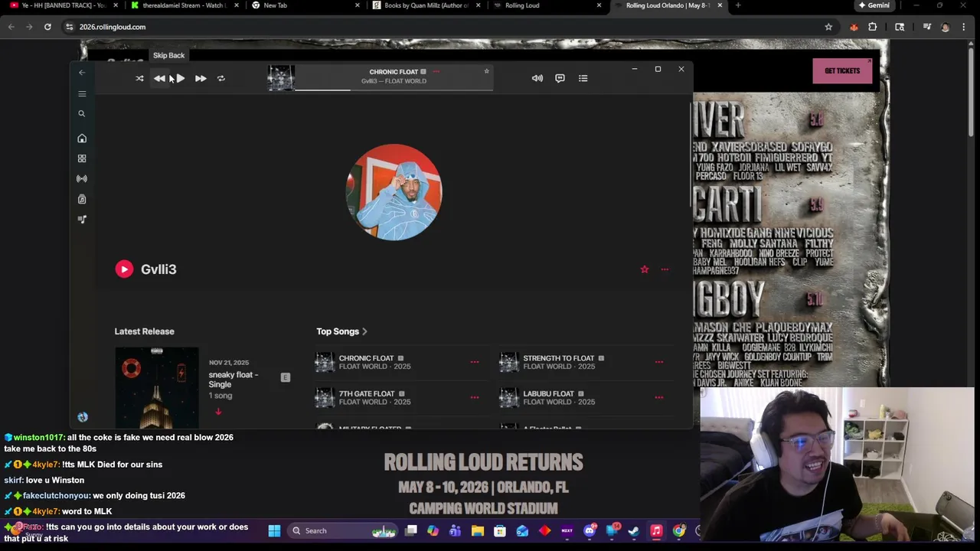Click the taskbar Search box
Image resolution: width=980 pixels, height=551 pixels.
pyautogui.click(x=342, y=530)
